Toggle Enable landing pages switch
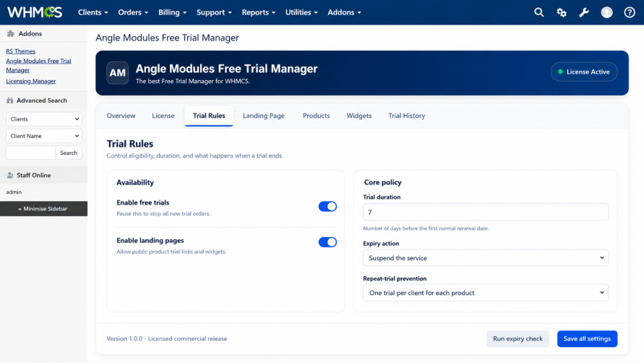 327,242
